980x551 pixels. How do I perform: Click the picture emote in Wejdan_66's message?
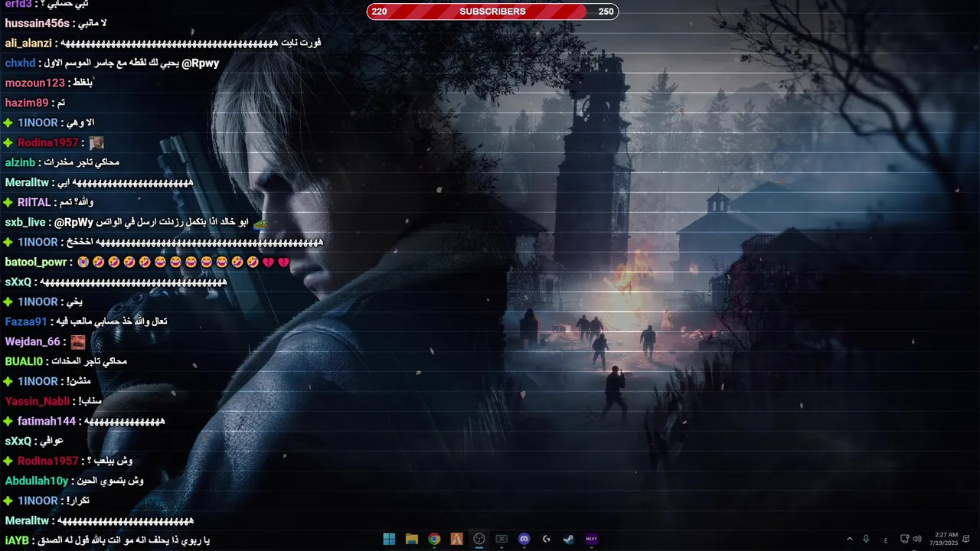point(77,342)
